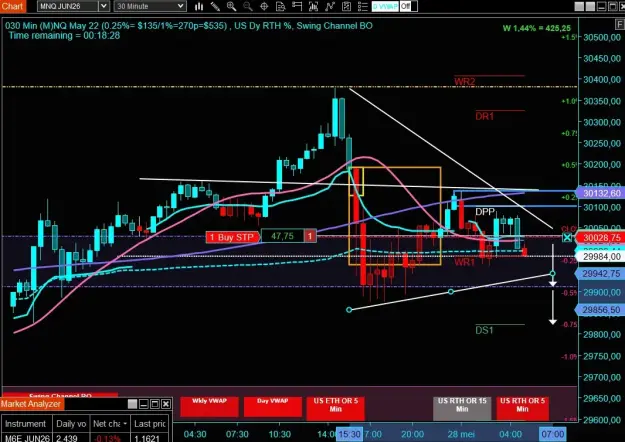The image size is (625, 442).
Task: Minimize the Market Analyzer window
Action: click(x=144, y=404)
